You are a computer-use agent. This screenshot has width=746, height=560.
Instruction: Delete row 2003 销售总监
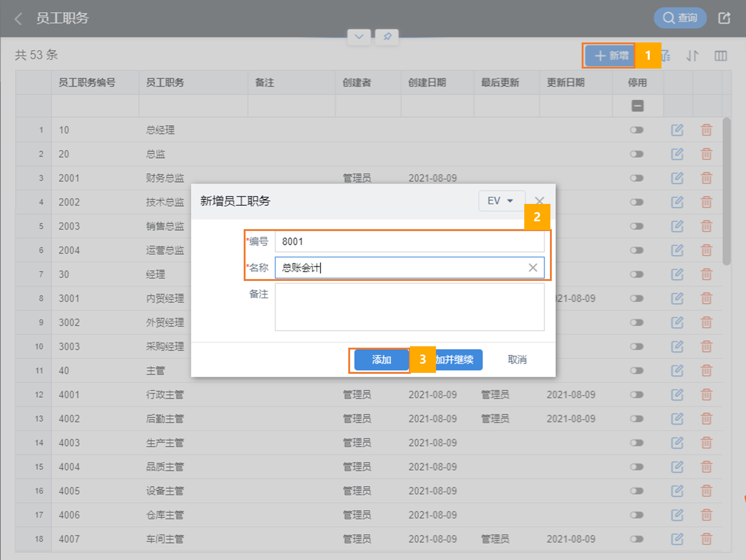706,226
